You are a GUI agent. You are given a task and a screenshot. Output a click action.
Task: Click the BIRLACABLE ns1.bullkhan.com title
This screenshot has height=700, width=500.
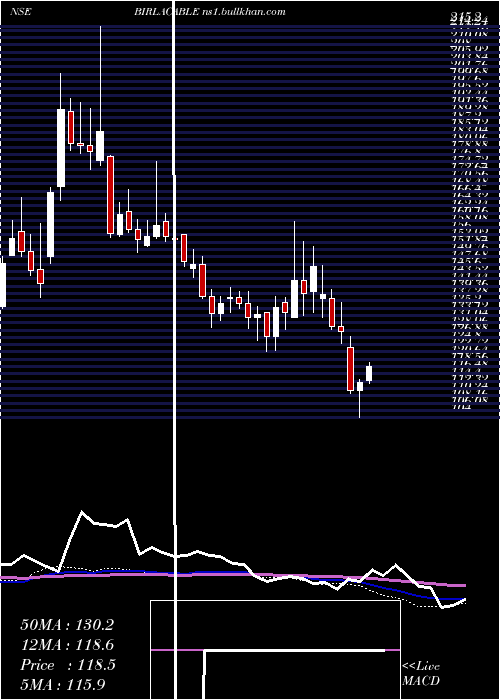coord(209,12)
